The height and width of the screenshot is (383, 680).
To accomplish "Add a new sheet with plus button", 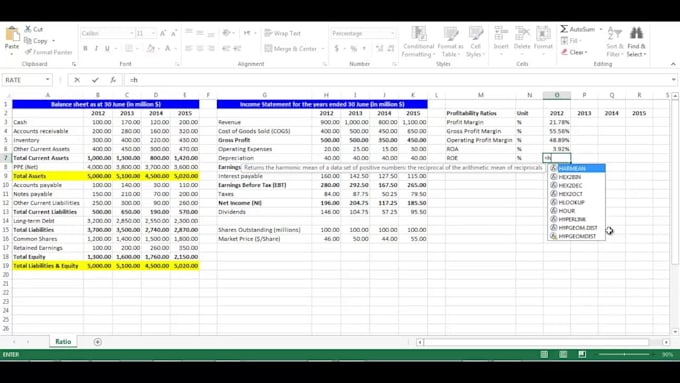I will 98,342.
